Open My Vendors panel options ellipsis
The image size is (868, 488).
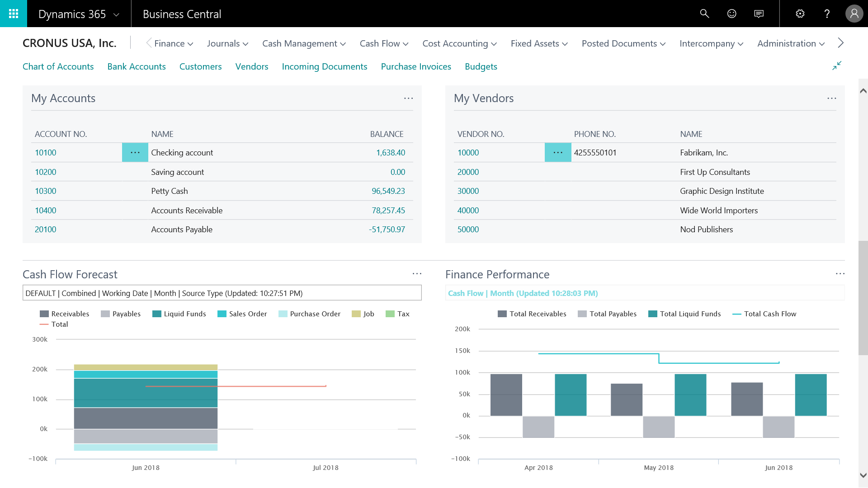(831, 98)
